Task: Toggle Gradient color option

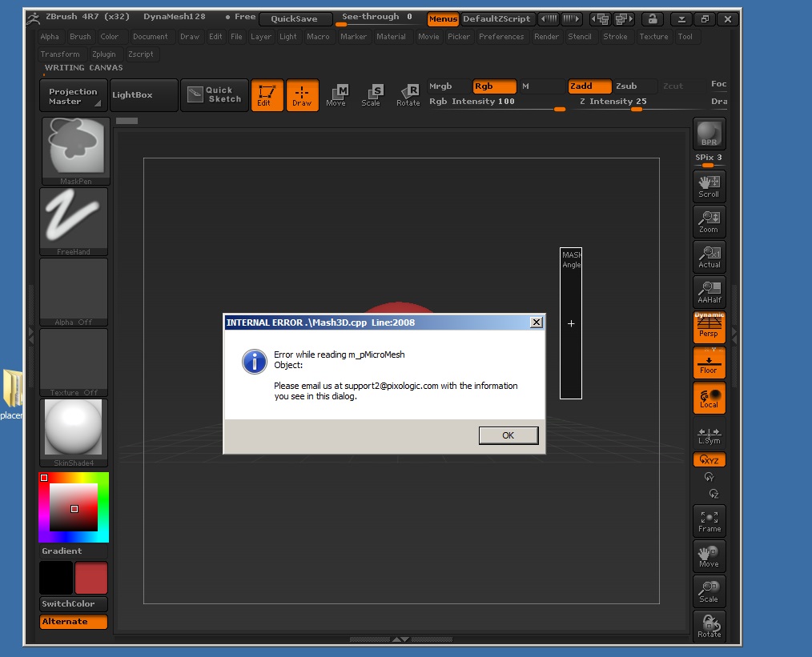Action: pyautogui.click(x=74, y=551)
